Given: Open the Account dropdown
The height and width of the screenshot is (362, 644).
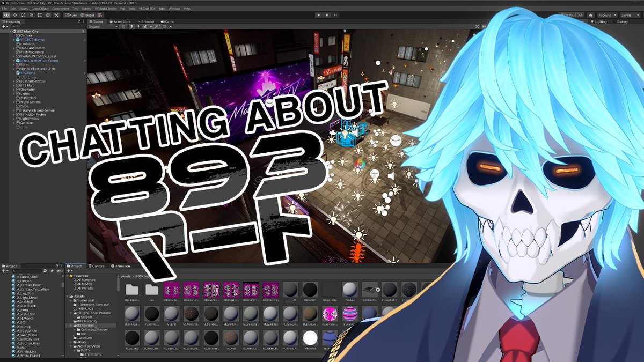Looking at the screenshot, I should pyautogui.click(x=606, y=15).
